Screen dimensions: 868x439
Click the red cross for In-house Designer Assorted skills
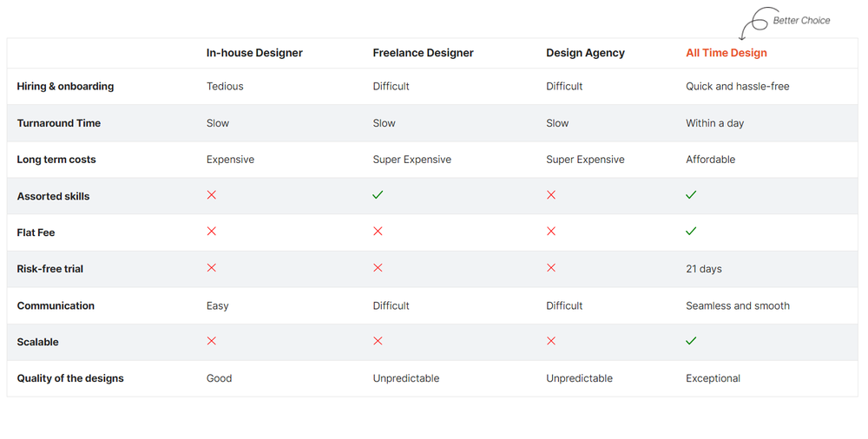[211, 195]
